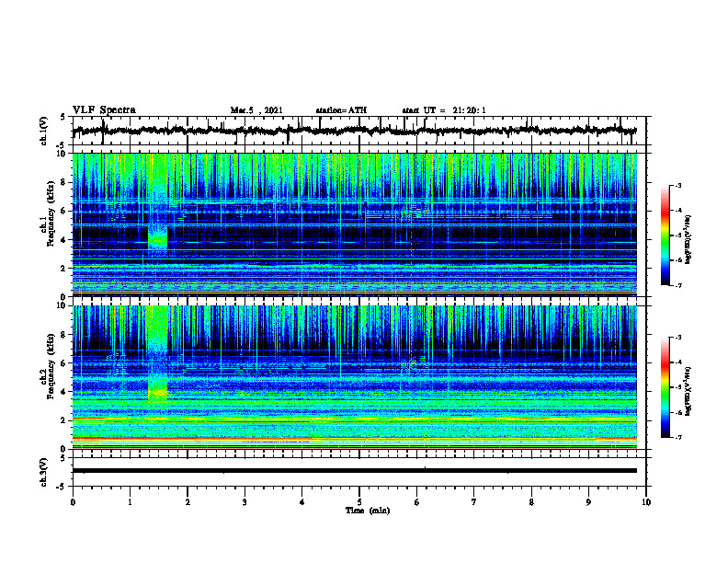Click the "-5" voltage tick of ch.3(V) panel

point(62,487)
